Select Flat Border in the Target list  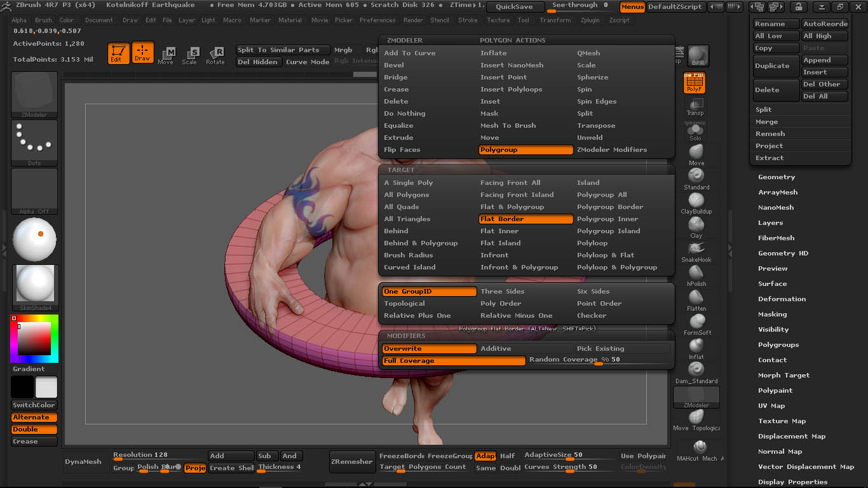[526, 219]
